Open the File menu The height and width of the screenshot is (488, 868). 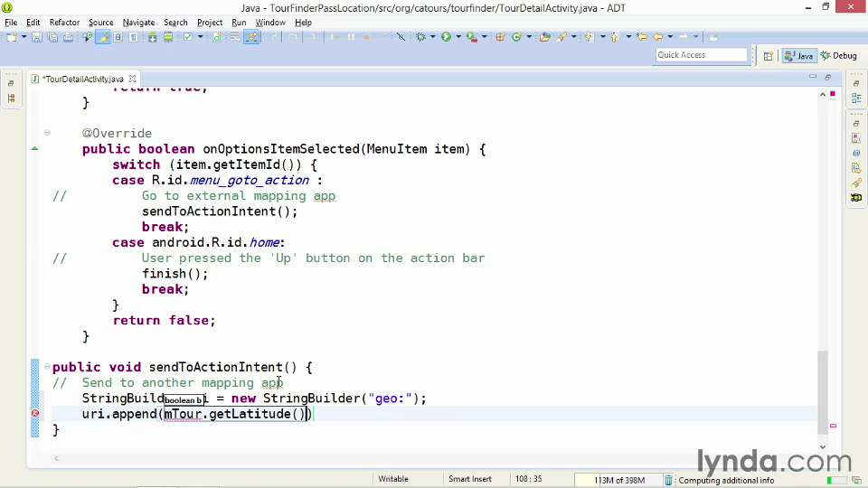(x=11, y=22)
